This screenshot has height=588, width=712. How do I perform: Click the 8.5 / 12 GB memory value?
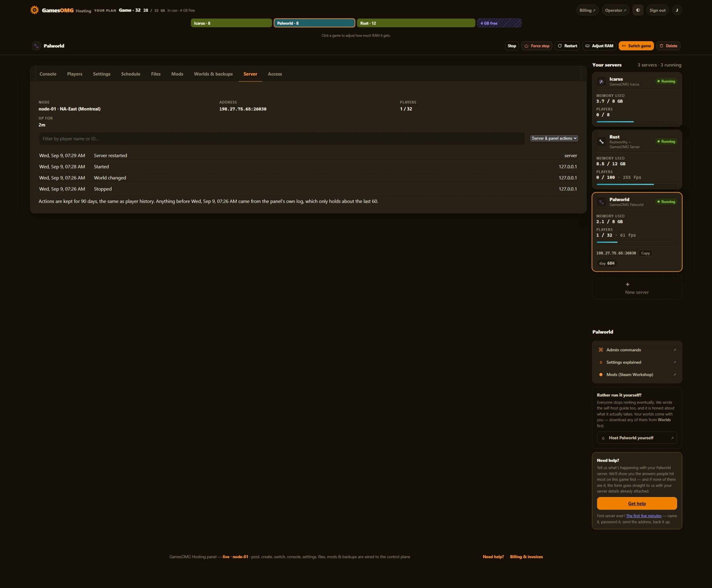tap(611, 164)
